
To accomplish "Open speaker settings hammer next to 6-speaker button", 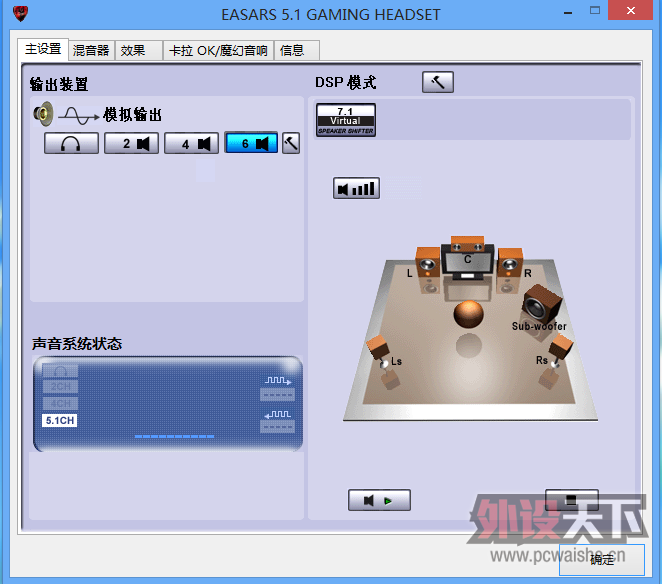I will (291, 144).
